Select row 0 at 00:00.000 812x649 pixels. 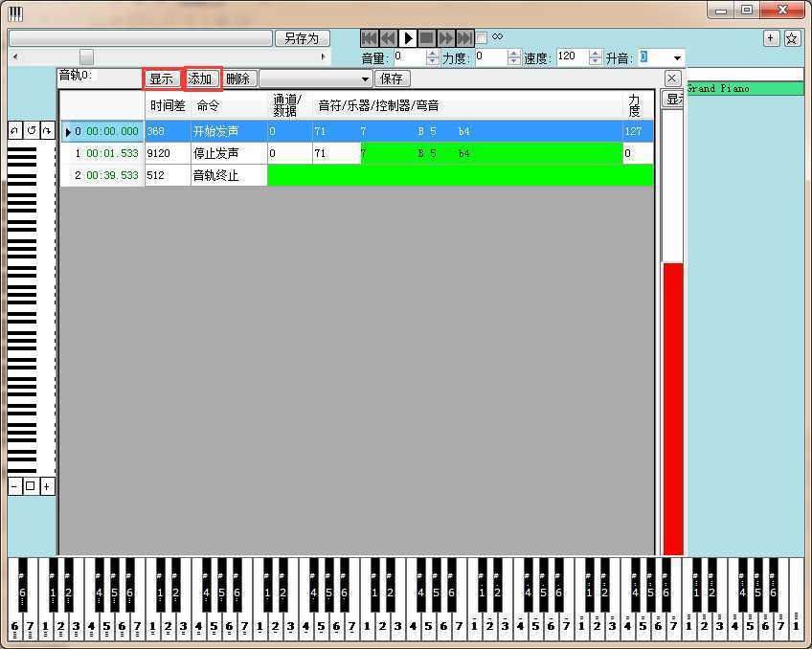[357, 131]
